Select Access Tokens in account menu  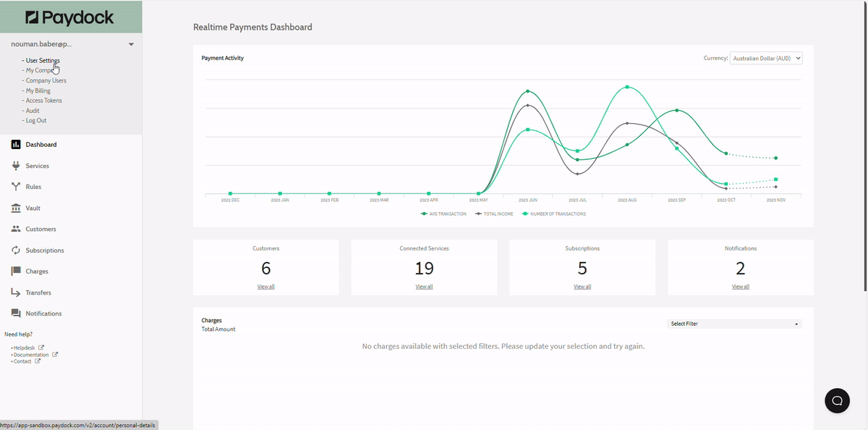tap(43, 101)
